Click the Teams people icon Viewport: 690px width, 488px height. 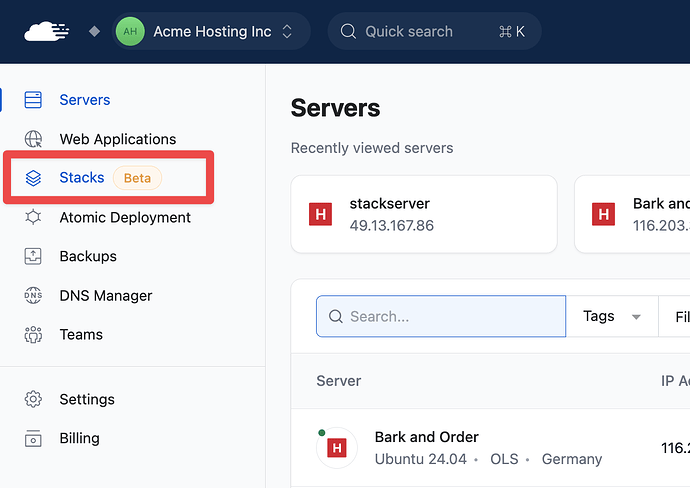[x=33, y=334]
